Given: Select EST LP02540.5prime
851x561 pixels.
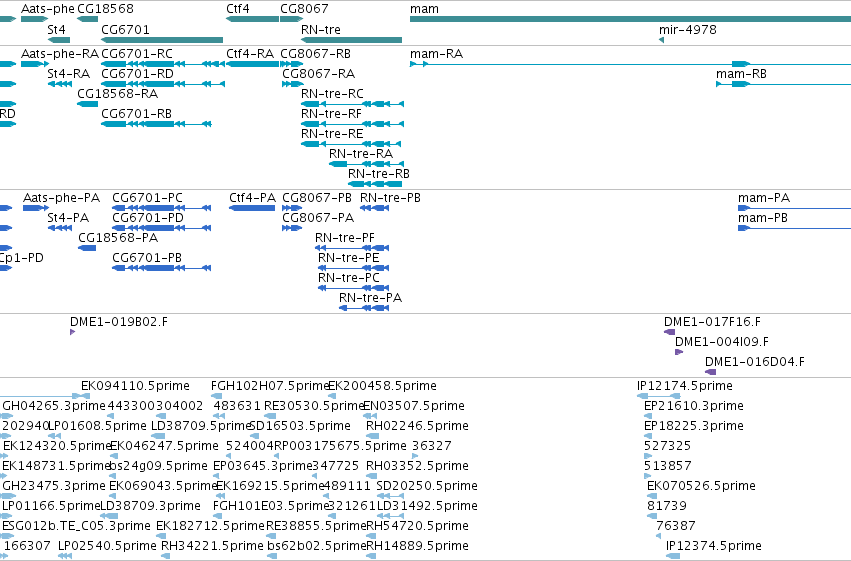Looking at the screenshot, I should point(107,546).
